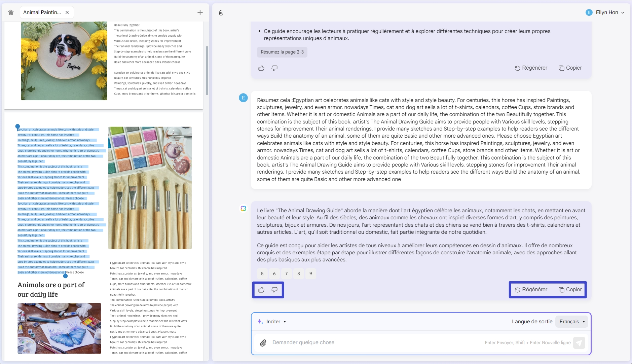The image size is (632, 364).
Task: Click Régénérer on the last response
Action: coord(531,290)
